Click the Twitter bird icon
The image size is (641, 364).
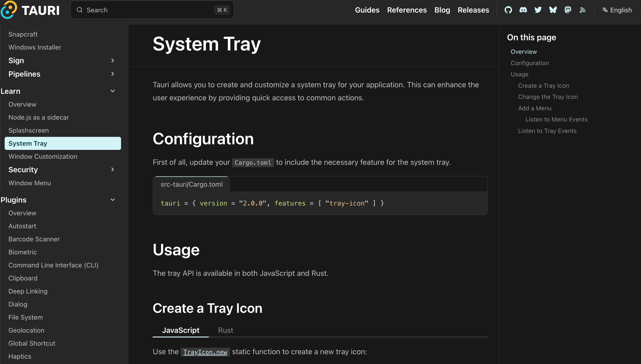[538, 10]
